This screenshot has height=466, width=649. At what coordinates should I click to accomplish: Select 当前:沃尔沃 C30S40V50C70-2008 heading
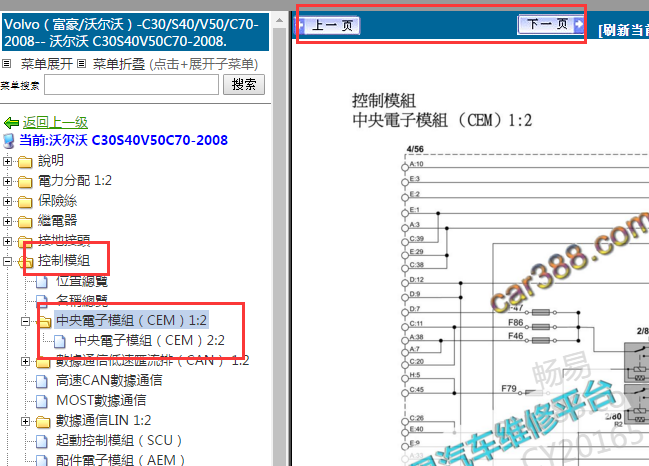123,140
